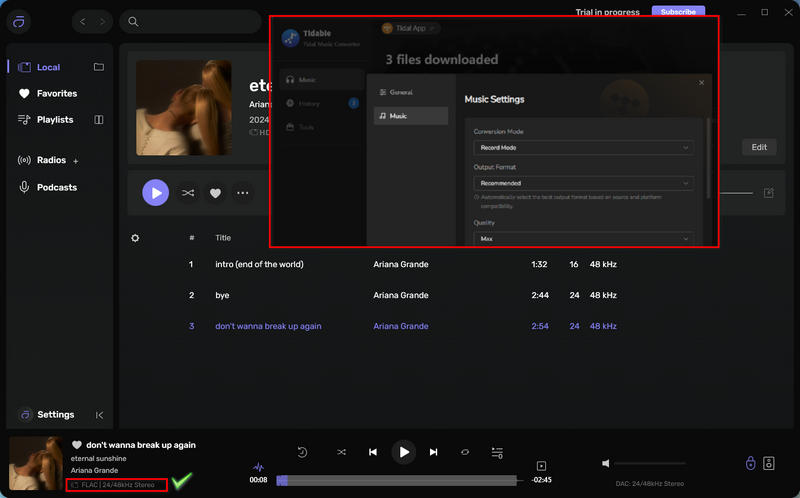Click the volume slider track
The image size is (800, 498).
650,463
